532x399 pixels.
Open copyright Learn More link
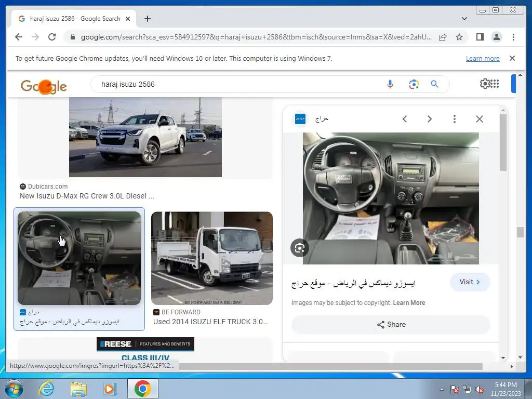tap(409, 303)
